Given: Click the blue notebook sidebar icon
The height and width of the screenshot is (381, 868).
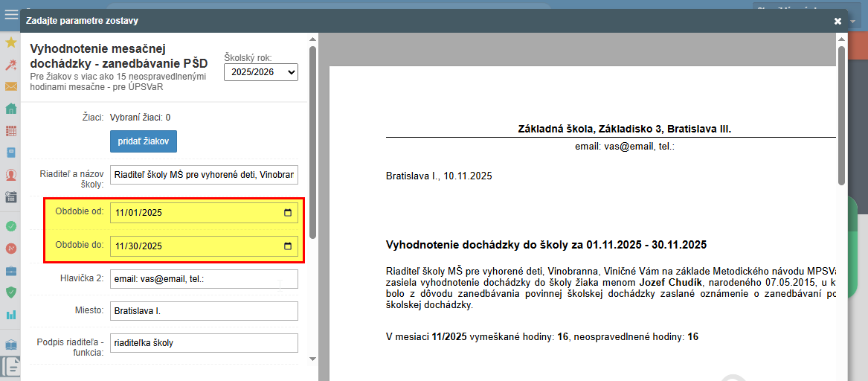Looking at the screenshot, I should tap(11, 153).
